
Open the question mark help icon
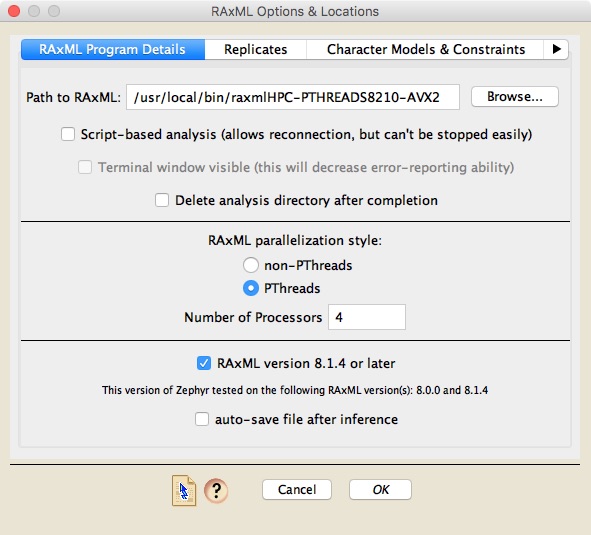pos(216,490)
